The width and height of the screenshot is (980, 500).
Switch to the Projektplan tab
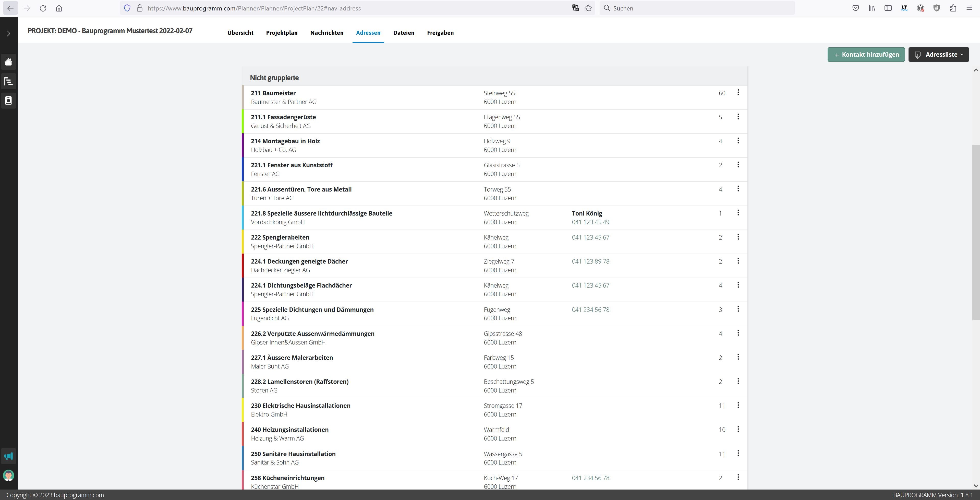coord(282,33)
